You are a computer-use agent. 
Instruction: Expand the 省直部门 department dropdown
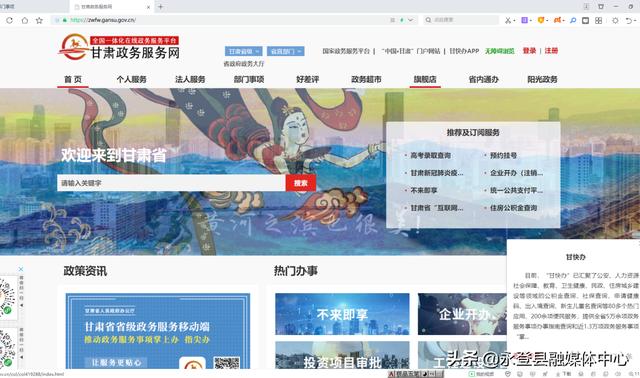tap(286, 51)
